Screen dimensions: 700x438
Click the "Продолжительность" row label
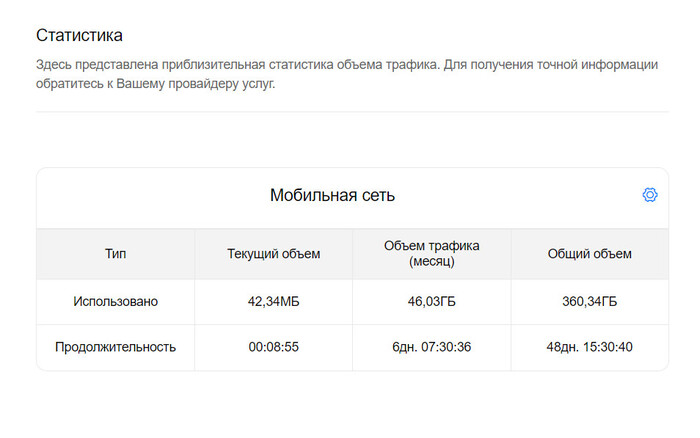point(115,347)
